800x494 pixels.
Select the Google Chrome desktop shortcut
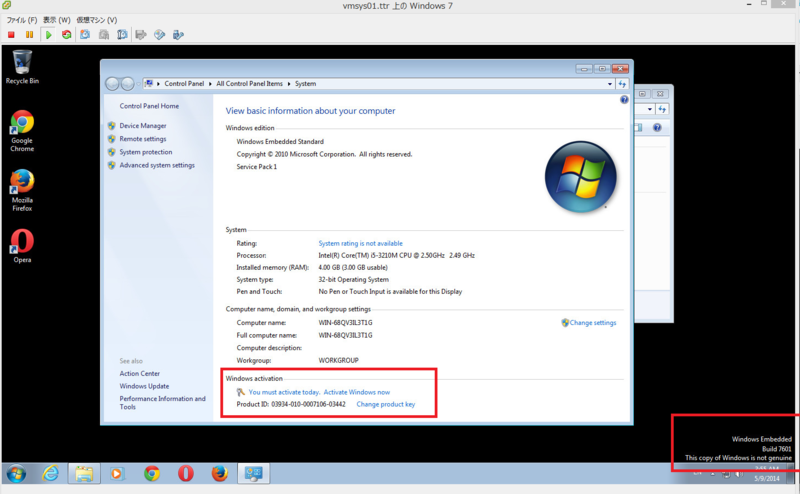(x=22, y=131)
